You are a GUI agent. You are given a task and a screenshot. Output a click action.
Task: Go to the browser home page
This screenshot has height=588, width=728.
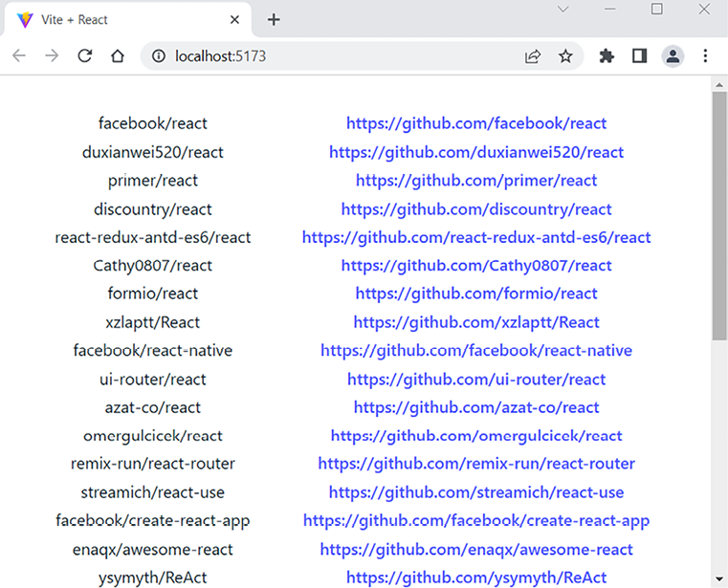point(117,56)
